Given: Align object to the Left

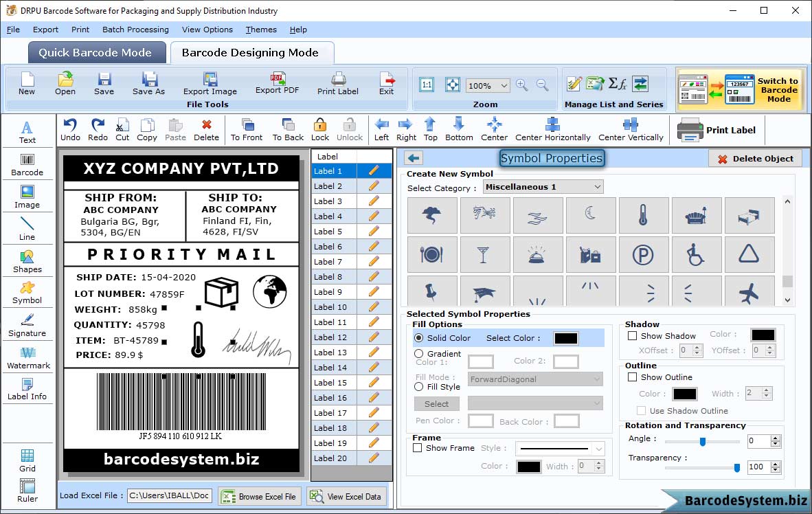Looking at the screenshot, I should coord(381,130).
